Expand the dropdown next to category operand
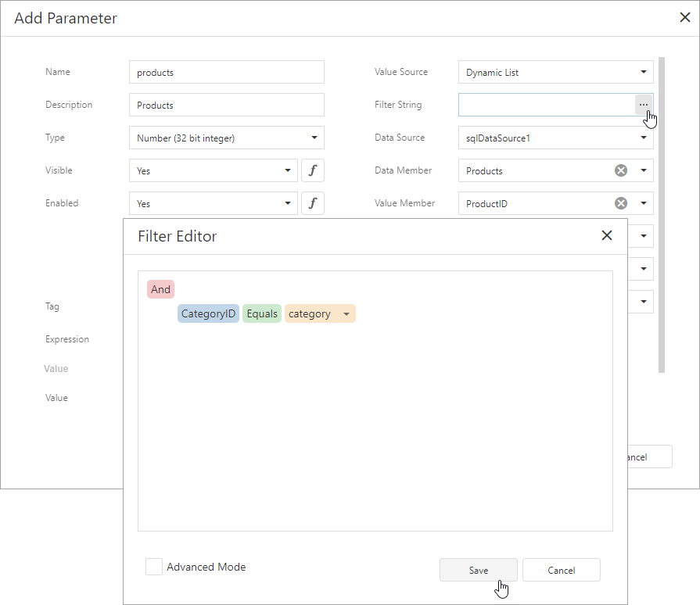700x605 pixels. tap(346, 313)
